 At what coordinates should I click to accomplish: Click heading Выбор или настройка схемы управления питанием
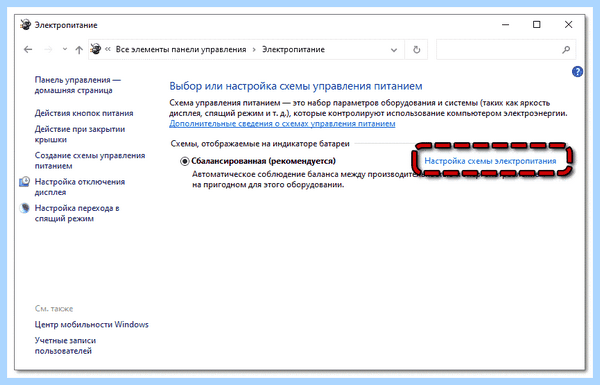(296, 86)
